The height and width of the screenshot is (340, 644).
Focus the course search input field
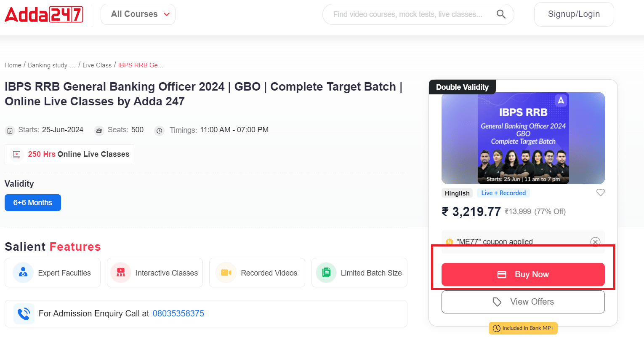[407, 14]
